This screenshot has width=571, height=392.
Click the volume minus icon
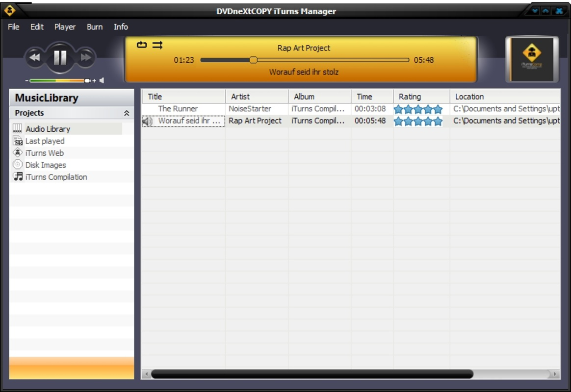pyautogui.click(x=27, y=81)
